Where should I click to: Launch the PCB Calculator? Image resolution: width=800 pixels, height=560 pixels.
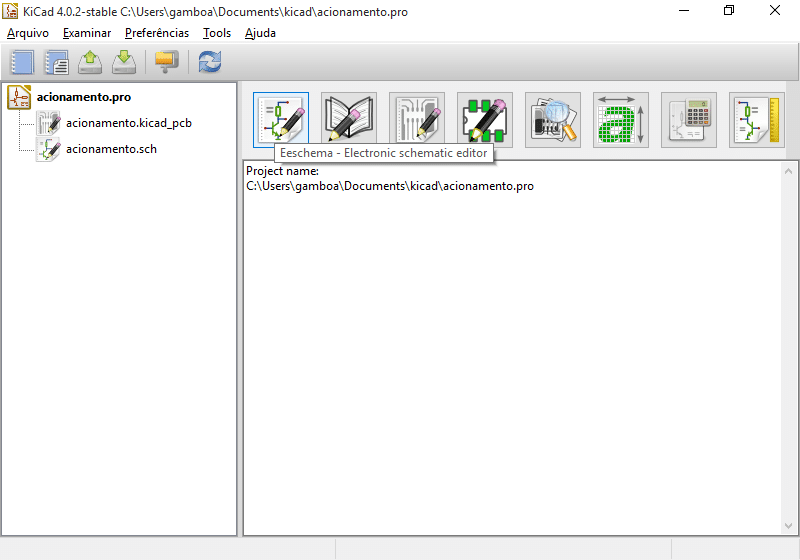click(689, 120)
